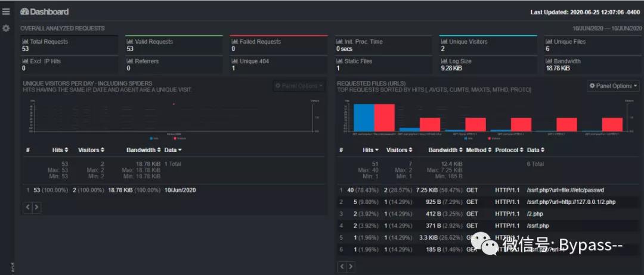Viewport: 644px width, 275px height.
Task: Open Panel Options for Requested Files panel
Action: coord(613,86)
